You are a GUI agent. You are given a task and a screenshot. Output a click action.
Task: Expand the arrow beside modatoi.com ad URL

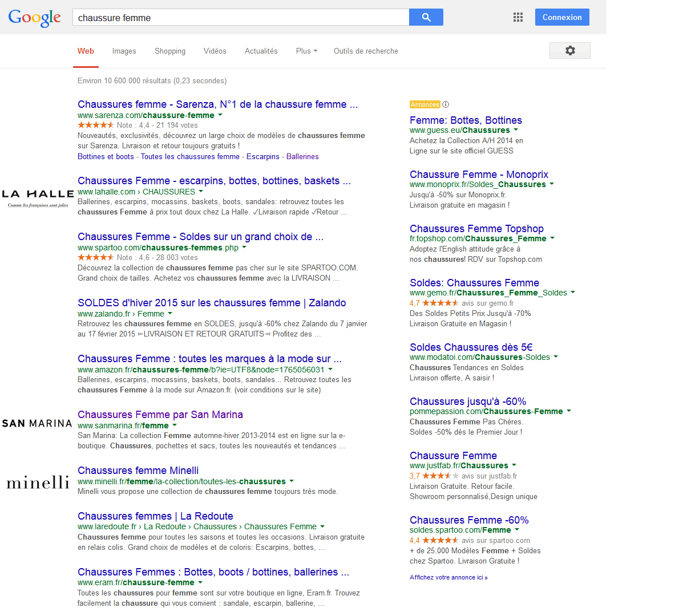click(556, 356)
